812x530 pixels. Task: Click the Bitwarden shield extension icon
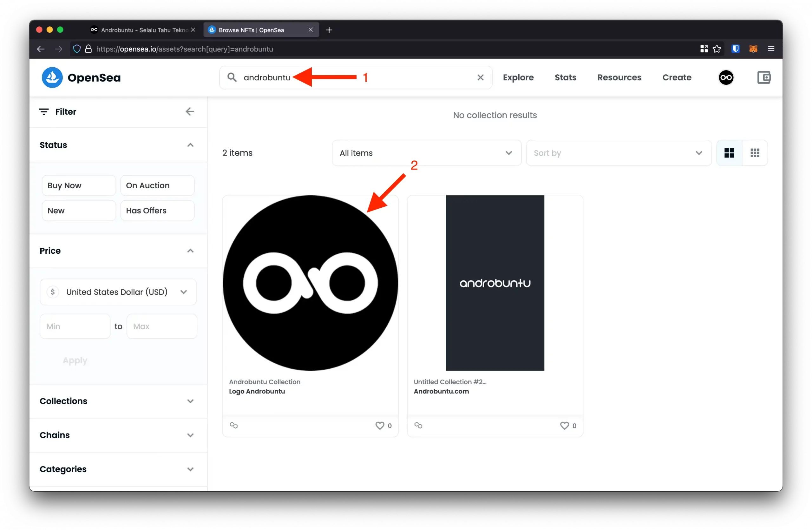735,49
